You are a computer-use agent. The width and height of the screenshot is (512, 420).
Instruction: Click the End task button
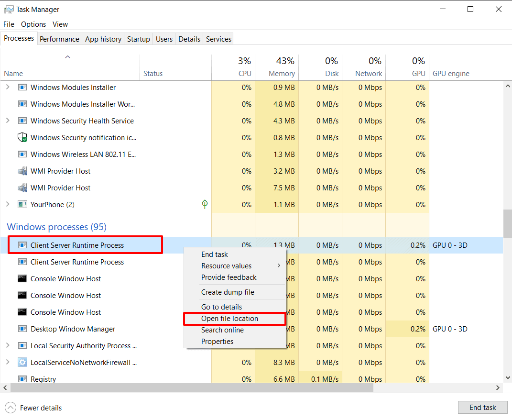point(482,407)
